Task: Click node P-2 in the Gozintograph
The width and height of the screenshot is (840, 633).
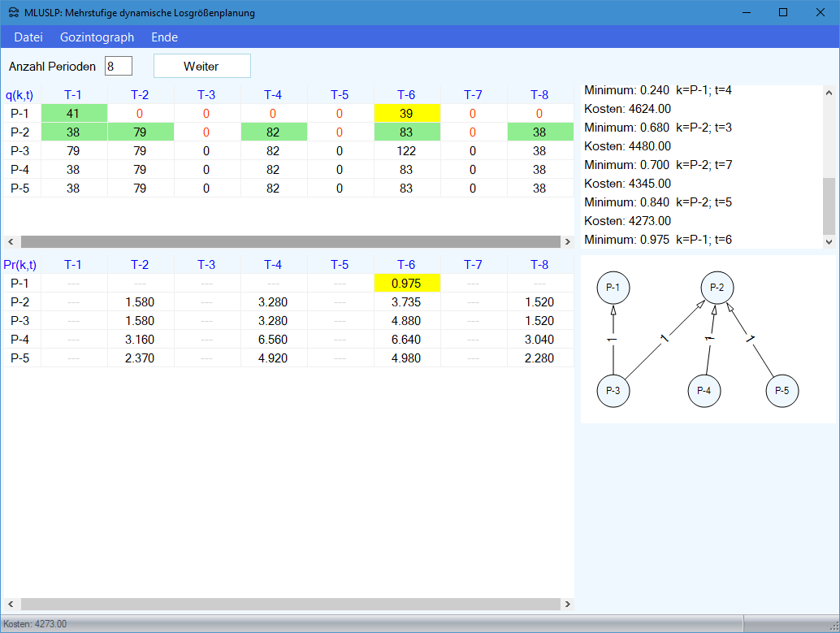Action: [x=717, y=287]
